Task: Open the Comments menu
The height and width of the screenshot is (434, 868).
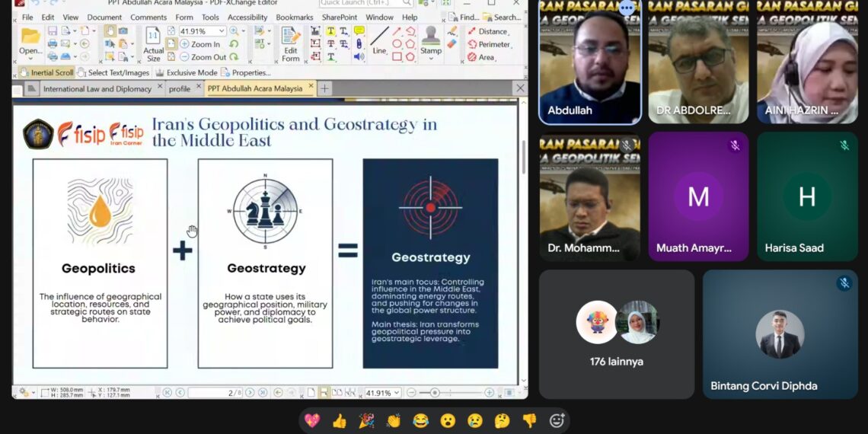Action: (148, 17)
